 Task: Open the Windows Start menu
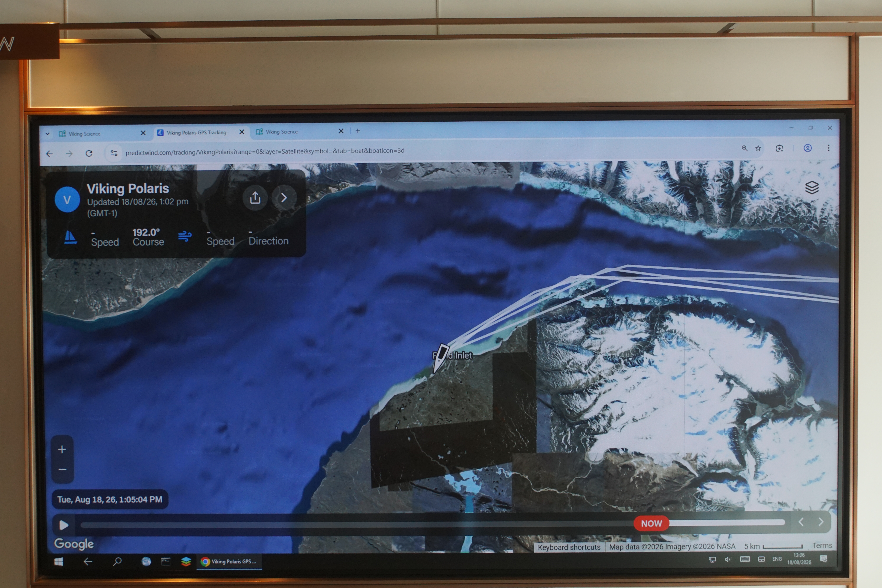[x=59, y=561]
